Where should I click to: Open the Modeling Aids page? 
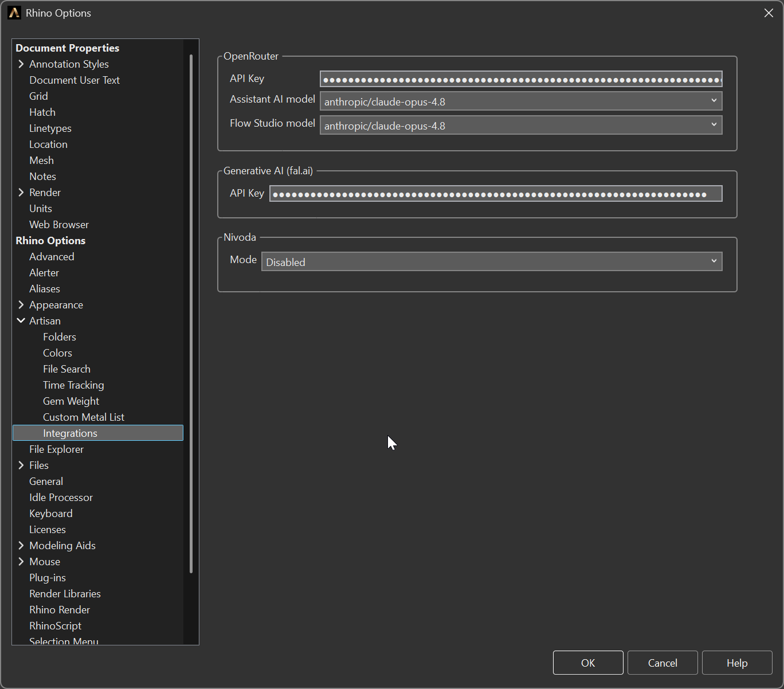[x=62, y=546]
